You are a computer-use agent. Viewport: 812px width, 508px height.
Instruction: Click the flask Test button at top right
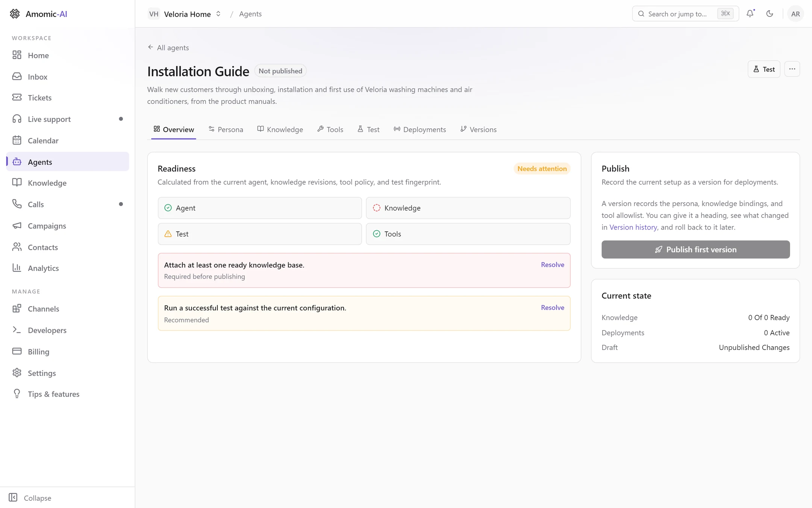[x=764, y=69]
